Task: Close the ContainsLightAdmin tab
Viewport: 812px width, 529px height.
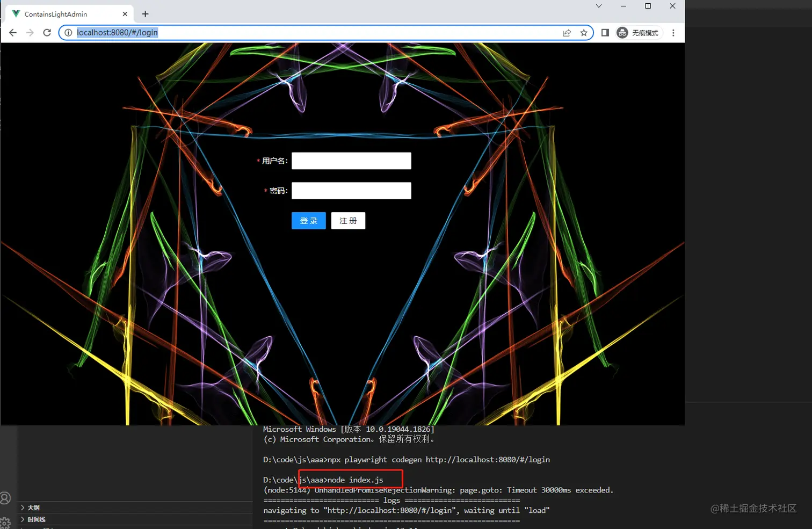Action: coord(125,14)
